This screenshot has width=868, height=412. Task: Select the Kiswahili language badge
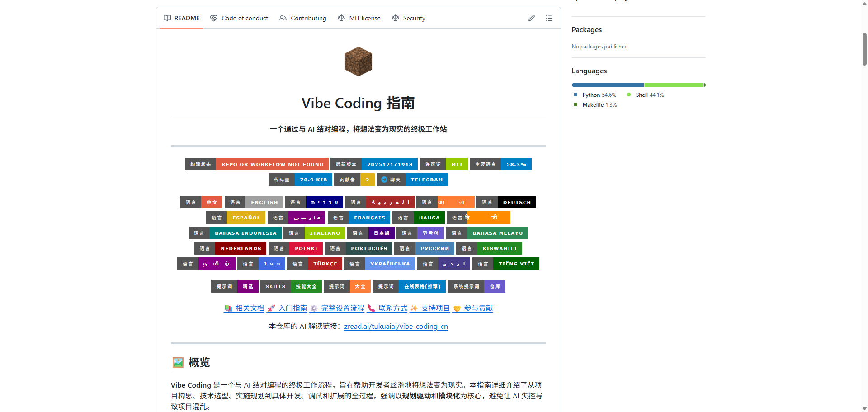tap(489, 248)
